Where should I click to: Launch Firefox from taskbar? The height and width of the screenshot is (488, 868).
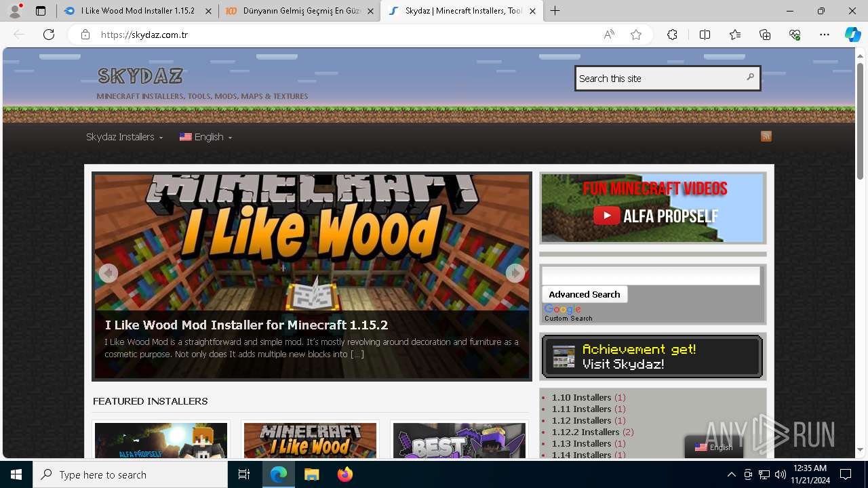[x=344, y=474]
